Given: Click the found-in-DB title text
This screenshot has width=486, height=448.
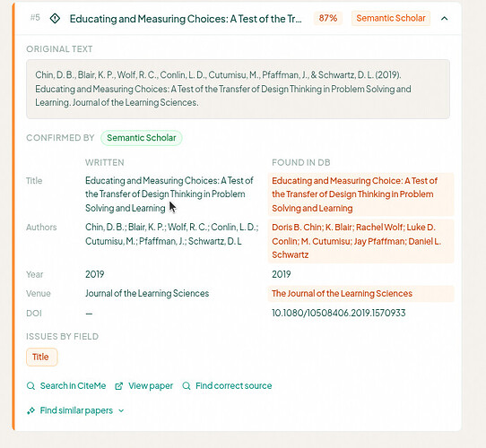Looking at the screenshot, I should pyautogui.click(x=354, y=194).
